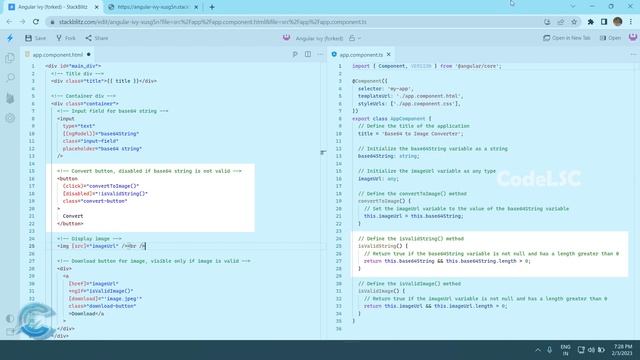Click the share page icon in the address bar

[560, 22]
